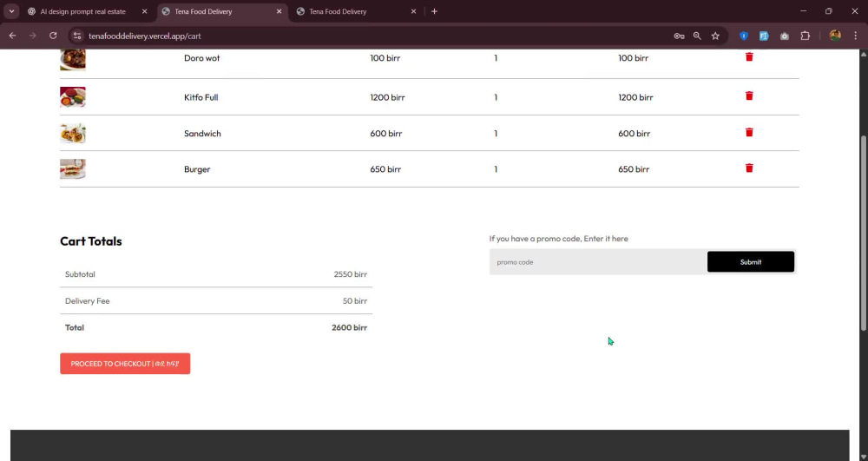Open the camera screenshot extension
This screenshot has height=461, width=868.
tap(785, 36)
